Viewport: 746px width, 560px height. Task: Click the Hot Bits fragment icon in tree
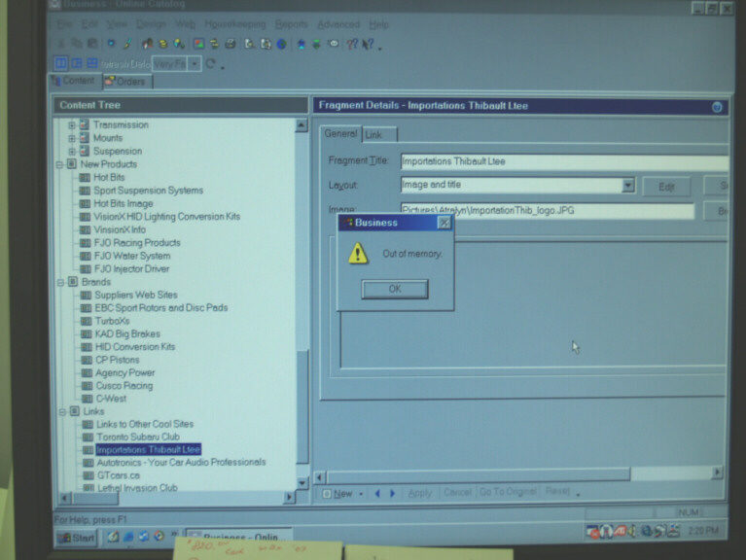tap(85, 178)
